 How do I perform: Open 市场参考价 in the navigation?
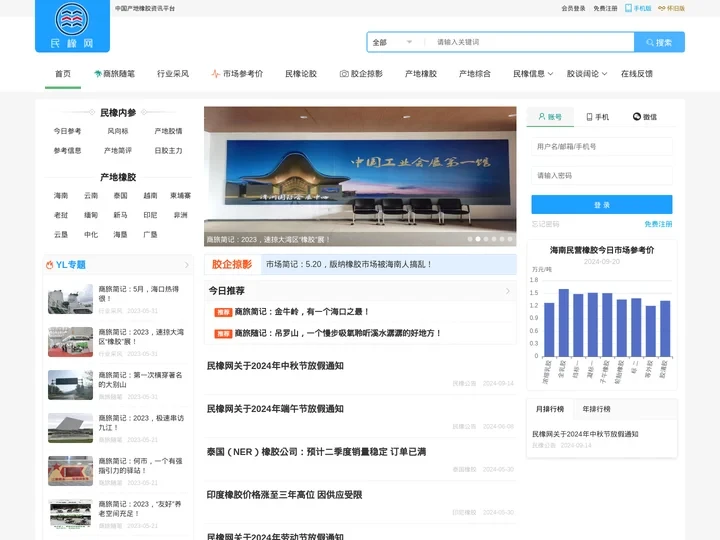pos(237,73)
